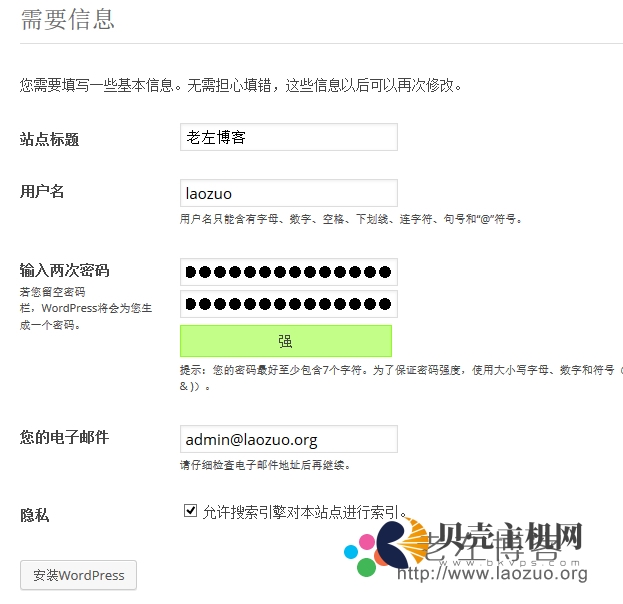Screen dimensions: 623x604
Task: Click the 您的电子邮件 label
Action: (64, 437)
